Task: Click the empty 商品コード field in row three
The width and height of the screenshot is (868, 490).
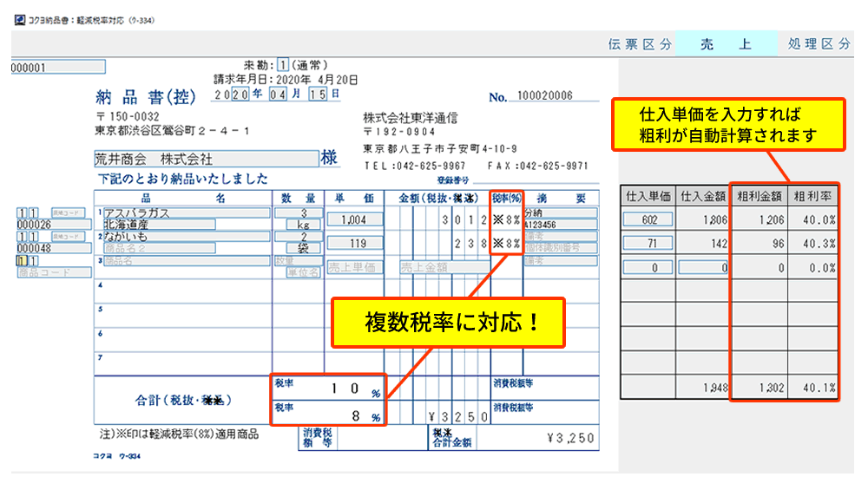Action: click(54, 272)
